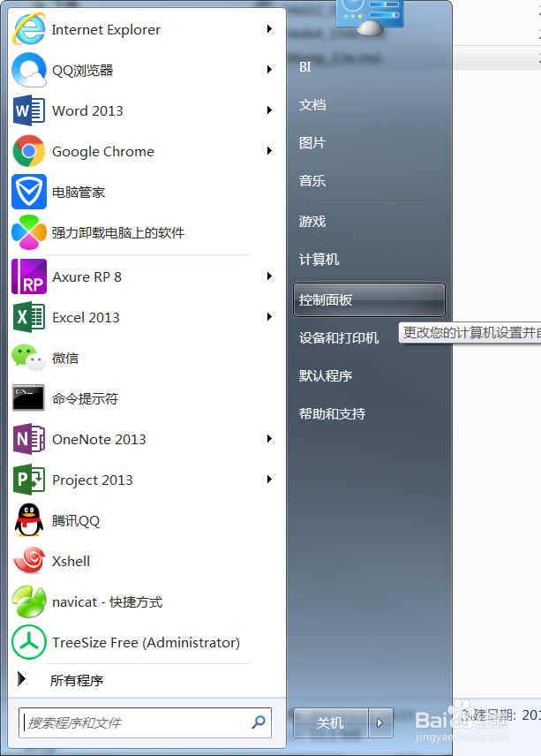
Task: Launch the Axure RP 8 icon
Action: coord(29,276)
